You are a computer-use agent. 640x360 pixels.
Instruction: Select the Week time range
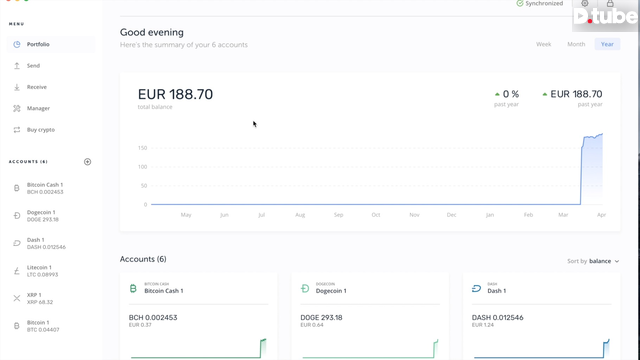(543, 44)
